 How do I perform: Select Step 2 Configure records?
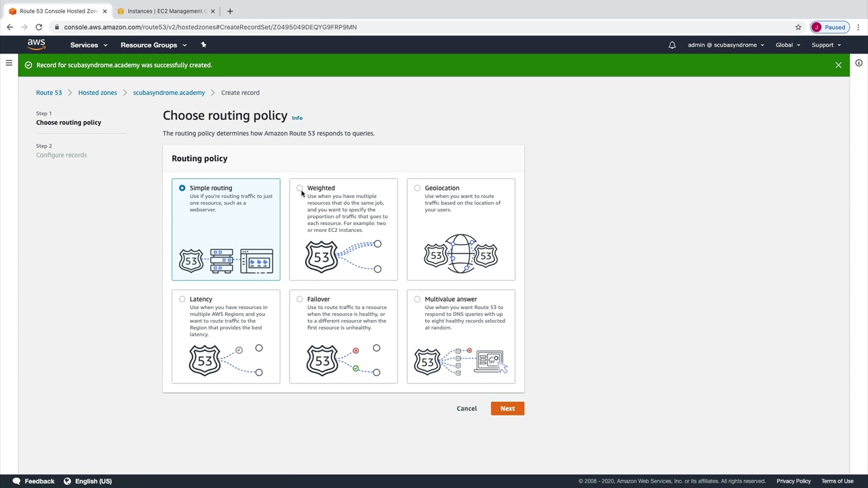61,155
